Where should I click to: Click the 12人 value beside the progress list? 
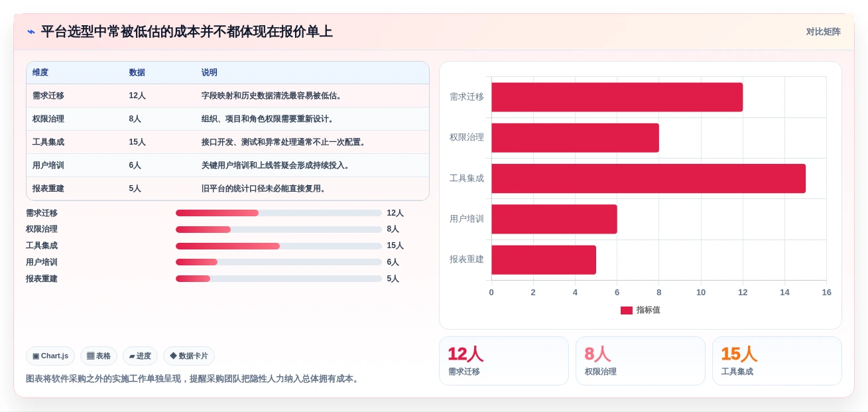point(395,213)
